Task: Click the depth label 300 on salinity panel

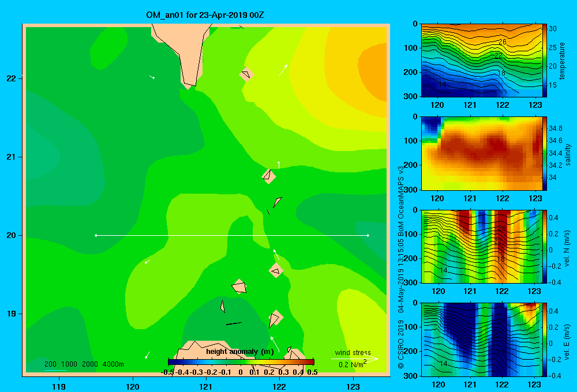Action: click(x=411, y=190)
